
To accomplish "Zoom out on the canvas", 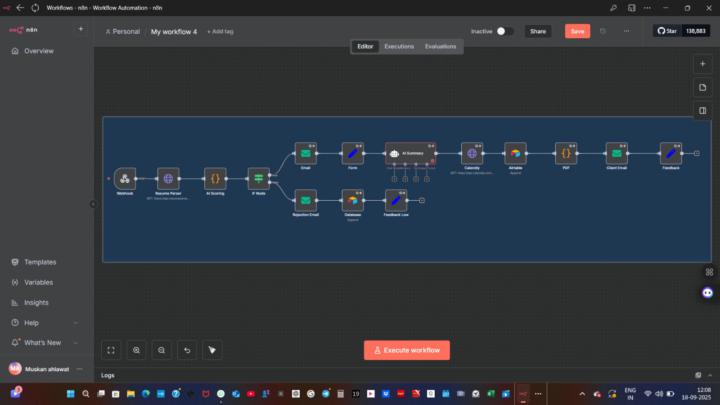I will (162, 350).
